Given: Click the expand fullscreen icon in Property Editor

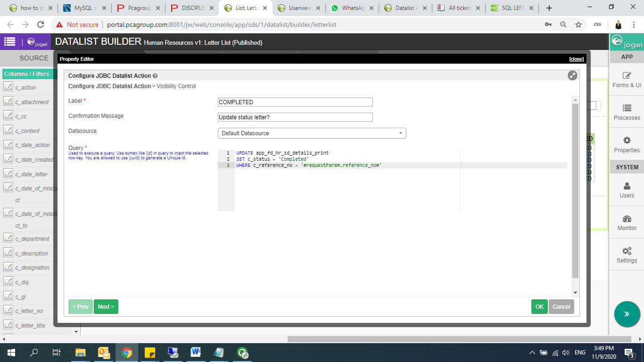Looking at the screenshot, I should point(572,75).
